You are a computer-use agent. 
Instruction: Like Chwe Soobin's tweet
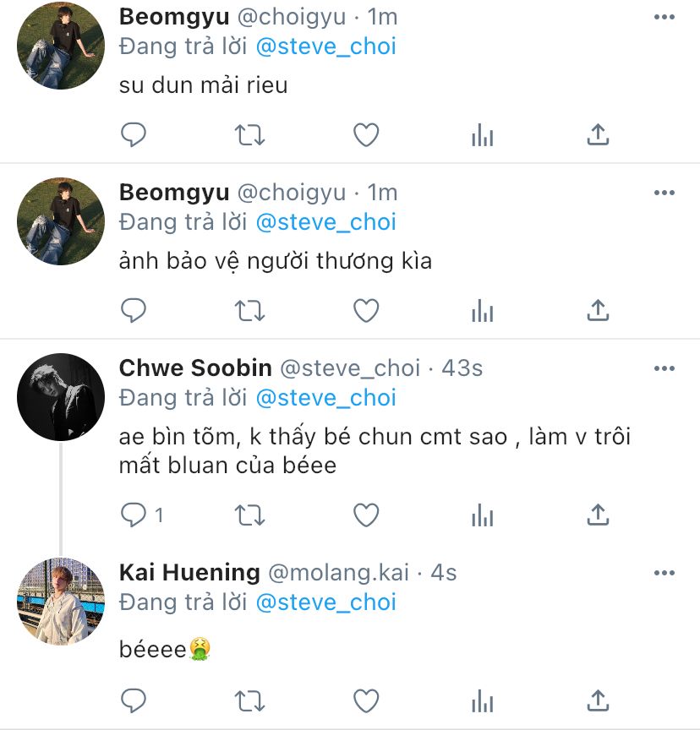coord(365,514)
